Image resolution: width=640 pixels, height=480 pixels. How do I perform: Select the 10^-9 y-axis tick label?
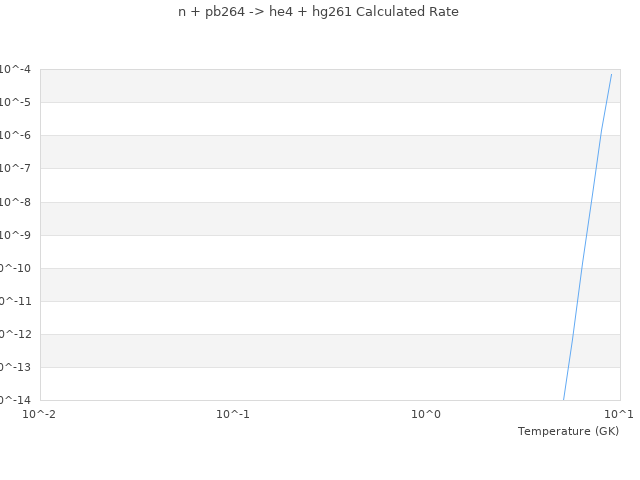point(16,235)
